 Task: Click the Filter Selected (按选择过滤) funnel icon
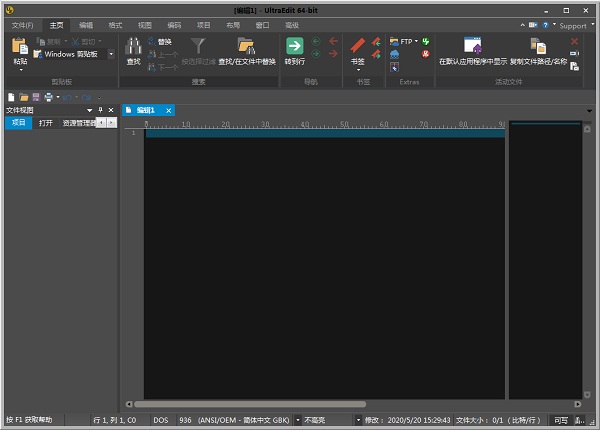tap(198, 46)
